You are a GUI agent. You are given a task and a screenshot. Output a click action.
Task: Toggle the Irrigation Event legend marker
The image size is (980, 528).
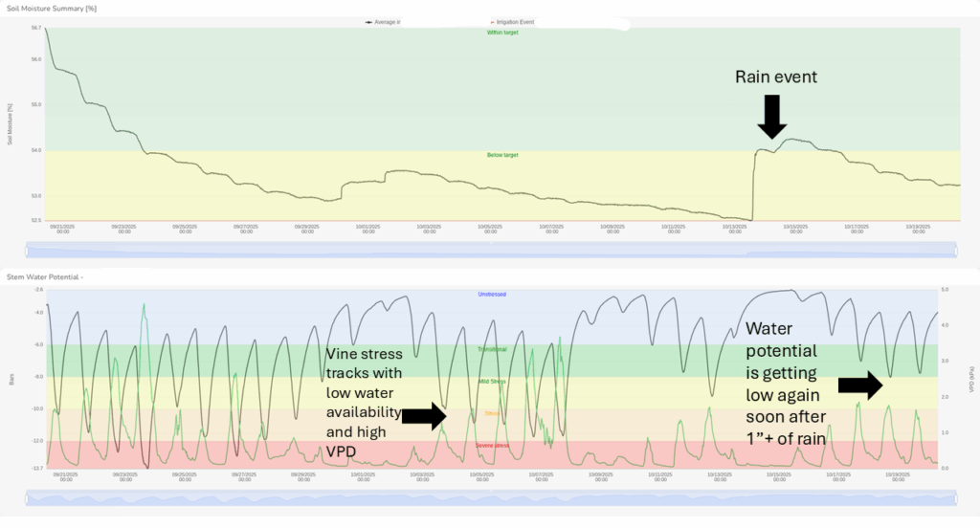493,21
